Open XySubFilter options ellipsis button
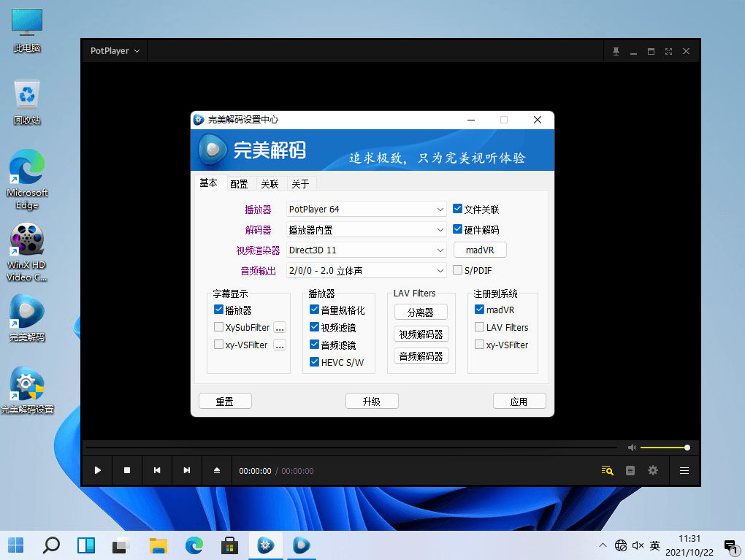 click(280, 327)
